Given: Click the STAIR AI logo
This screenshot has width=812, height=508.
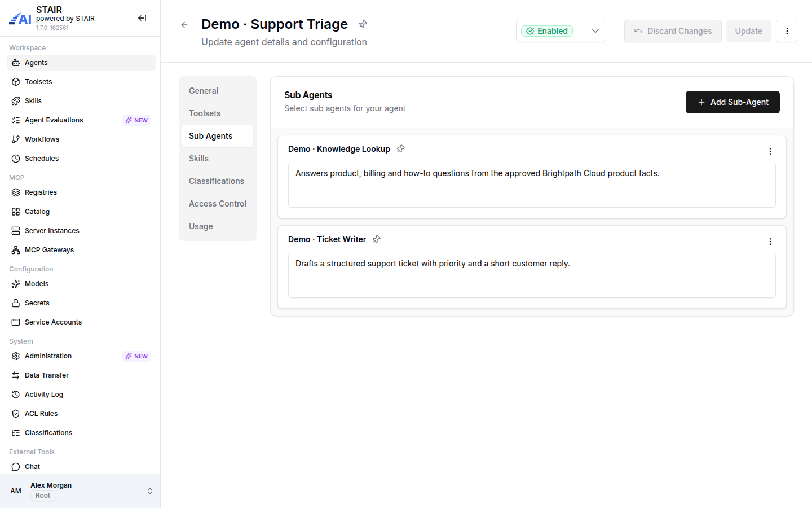Looking at the screenshot, I should coord(20,19).
